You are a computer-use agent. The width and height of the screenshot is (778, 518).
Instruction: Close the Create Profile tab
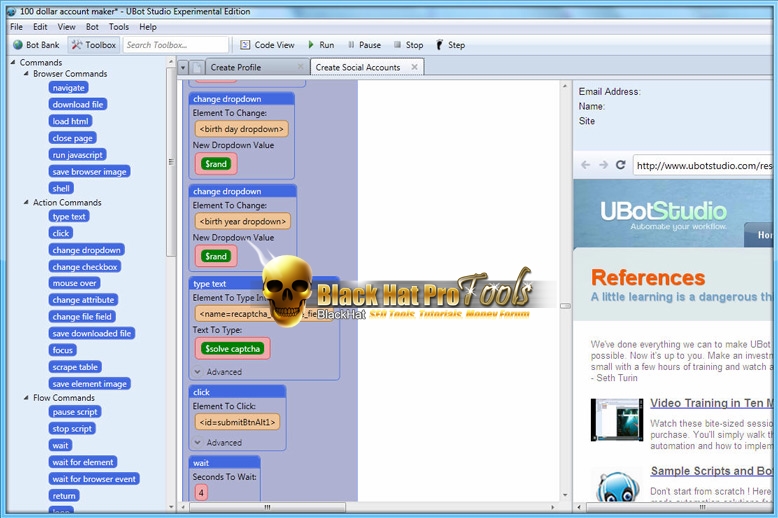[x=300, y=66]
